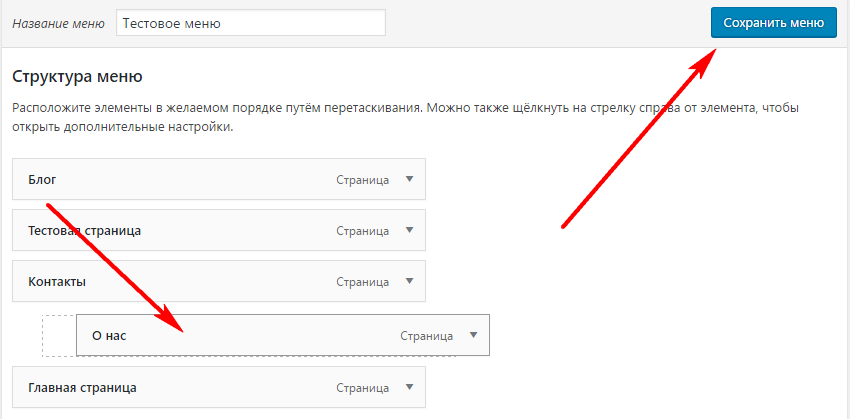The height and width of the screenshot is (419, 850).
Task: Click Страница type label in Блог row
Action: (363, 180)
